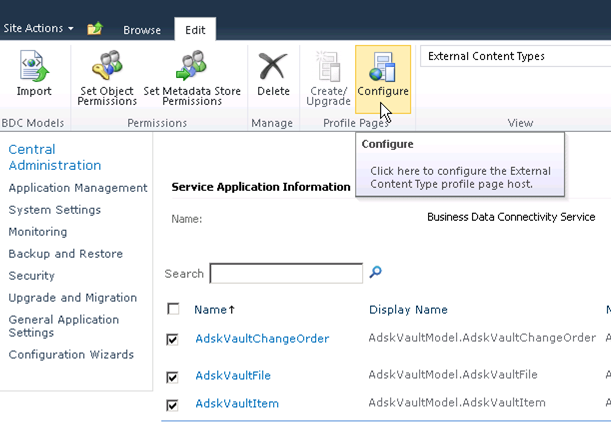Viewport: 611px width, 427px height.
Task: Go to Application Management
Action: pos(78,188)
